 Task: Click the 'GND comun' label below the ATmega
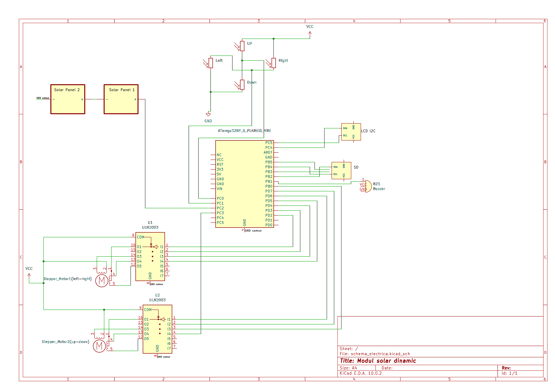pyautogui.click(x=253, y=231)
